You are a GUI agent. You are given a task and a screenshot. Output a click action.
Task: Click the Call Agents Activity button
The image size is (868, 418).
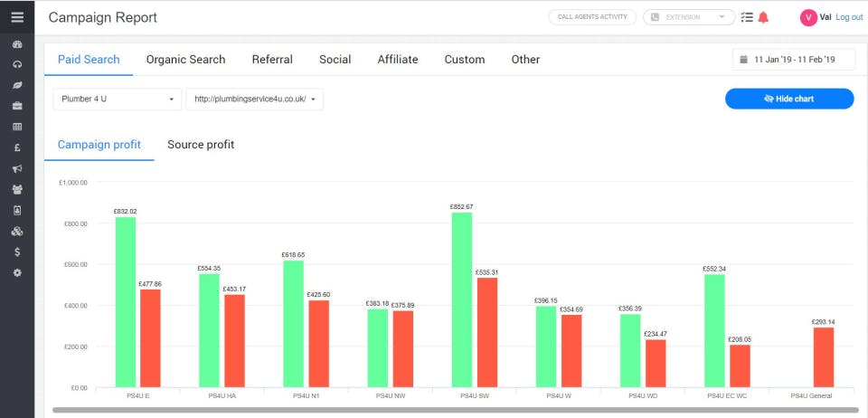tap(592, 17)
